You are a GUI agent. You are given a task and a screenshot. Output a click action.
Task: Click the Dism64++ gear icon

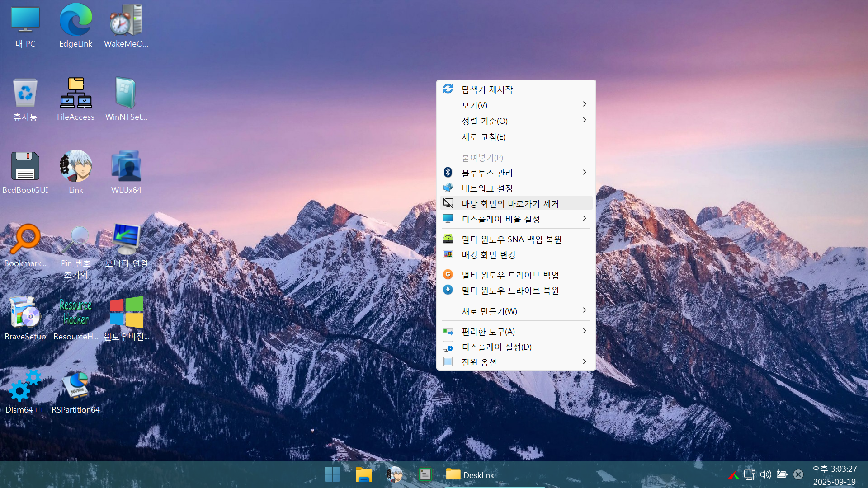pyautogui.click(x=25, y=386)
